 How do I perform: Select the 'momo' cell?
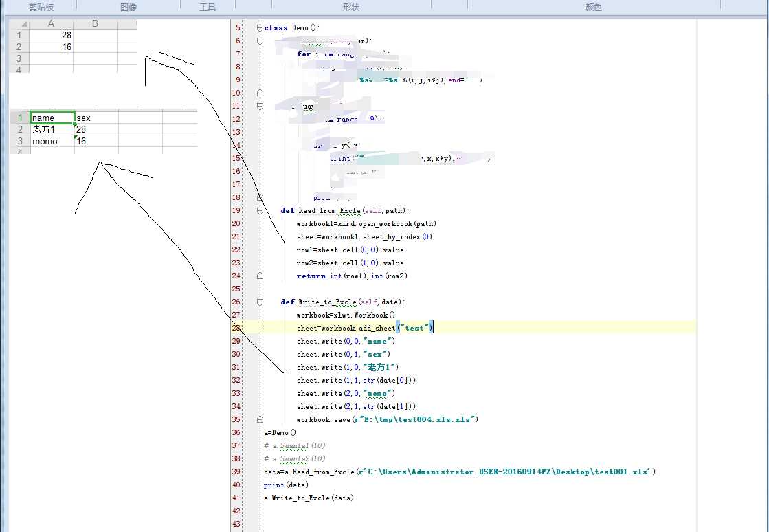(x=52, y=141)
